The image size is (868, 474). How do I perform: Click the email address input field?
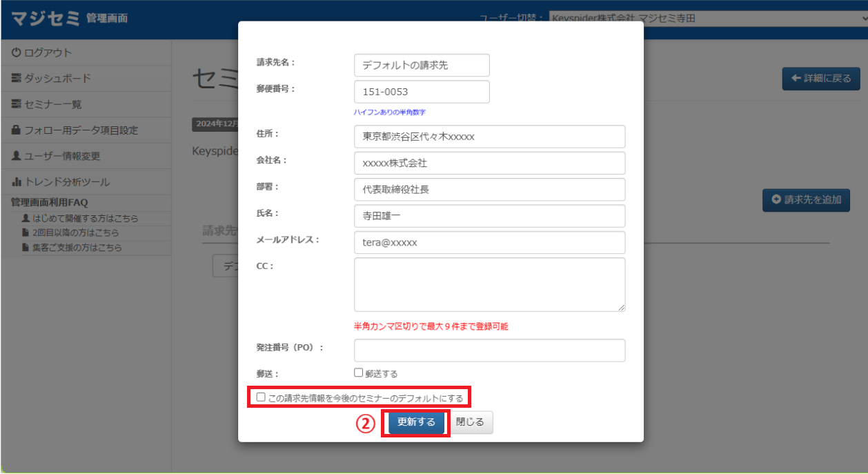489,243
